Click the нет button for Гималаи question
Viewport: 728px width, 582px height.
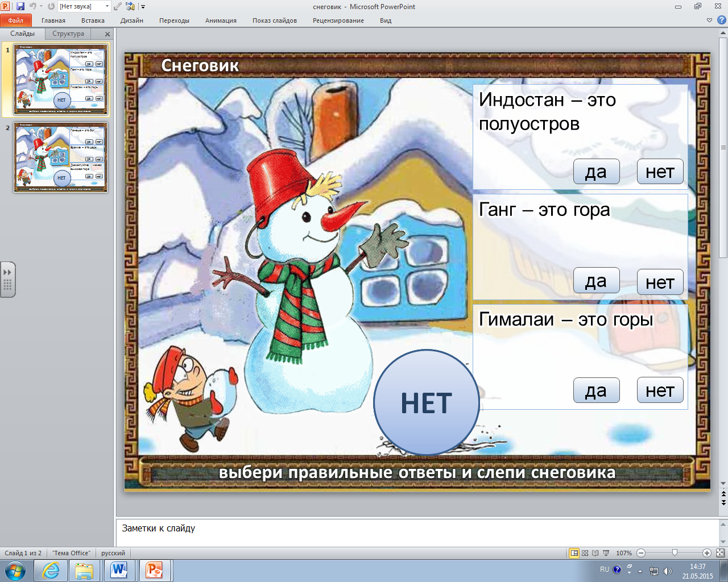coord(660,390)
